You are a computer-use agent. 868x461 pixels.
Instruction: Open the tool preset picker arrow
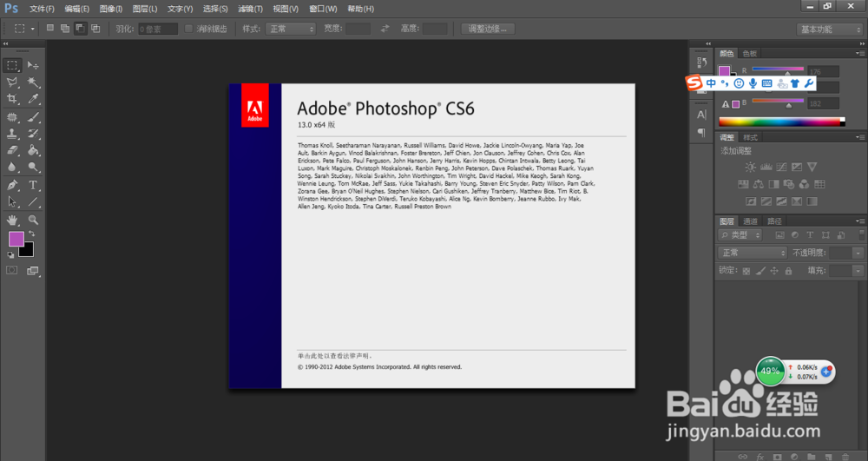coord(33,29)
